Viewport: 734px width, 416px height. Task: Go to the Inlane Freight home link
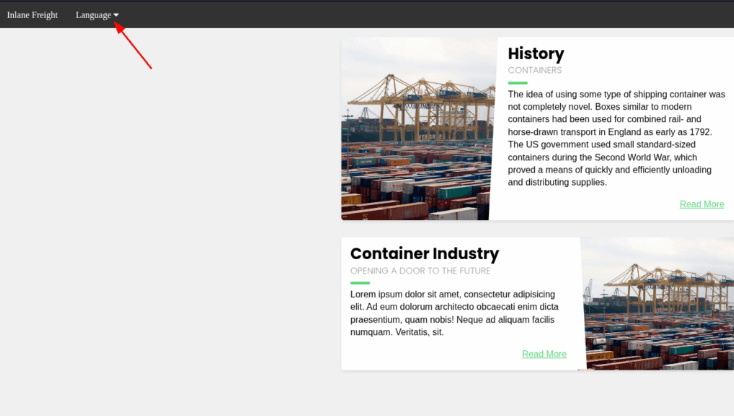(32, 15)
